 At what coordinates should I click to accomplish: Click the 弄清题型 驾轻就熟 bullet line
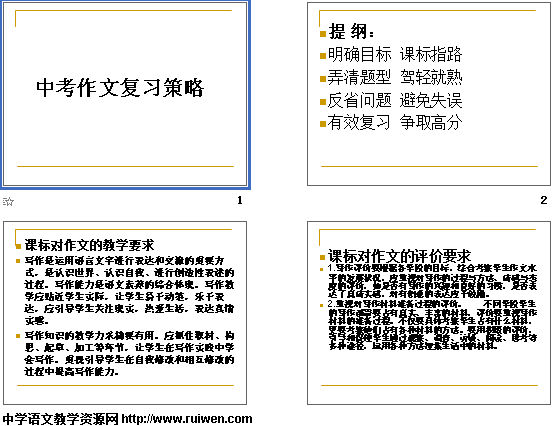[x=395, y=77]
